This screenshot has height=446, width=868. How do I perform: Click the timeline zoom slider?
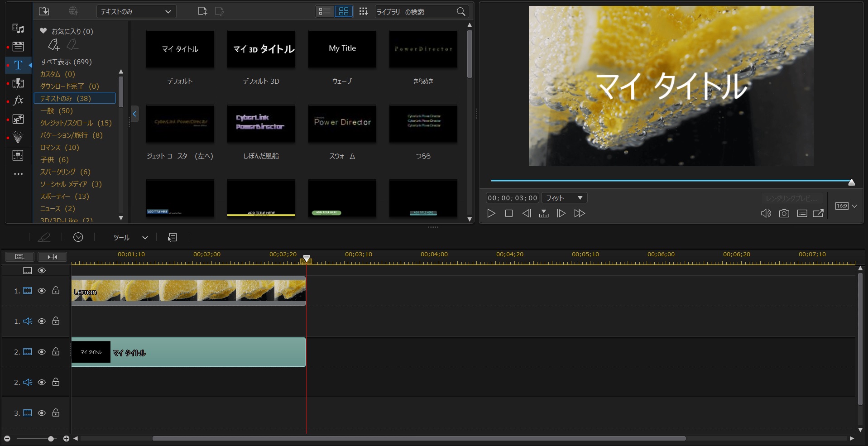pos(51,438)
